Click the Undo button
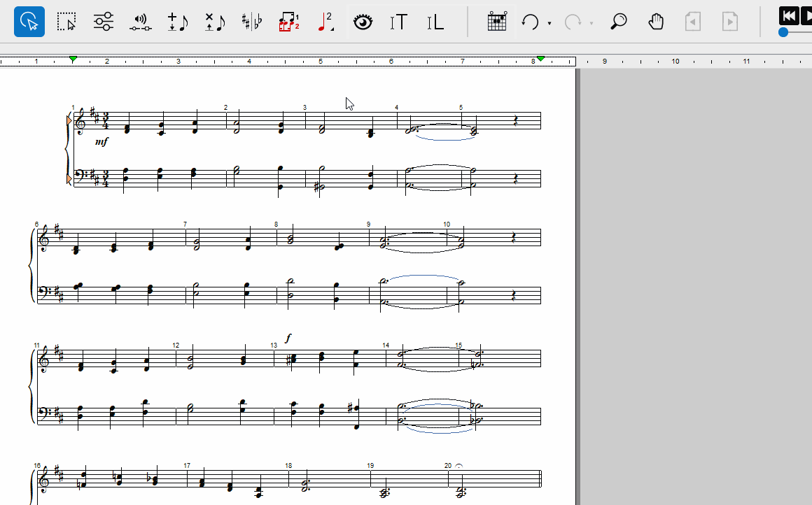Screen dimensions: 812x505 coord(530,22)
